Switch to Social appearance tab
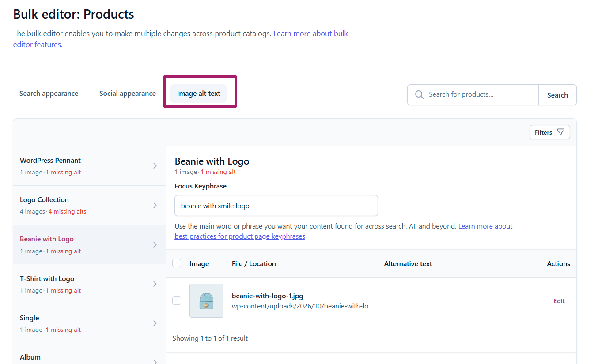Viewport: 594px width, 364px height. coord(127,94)
